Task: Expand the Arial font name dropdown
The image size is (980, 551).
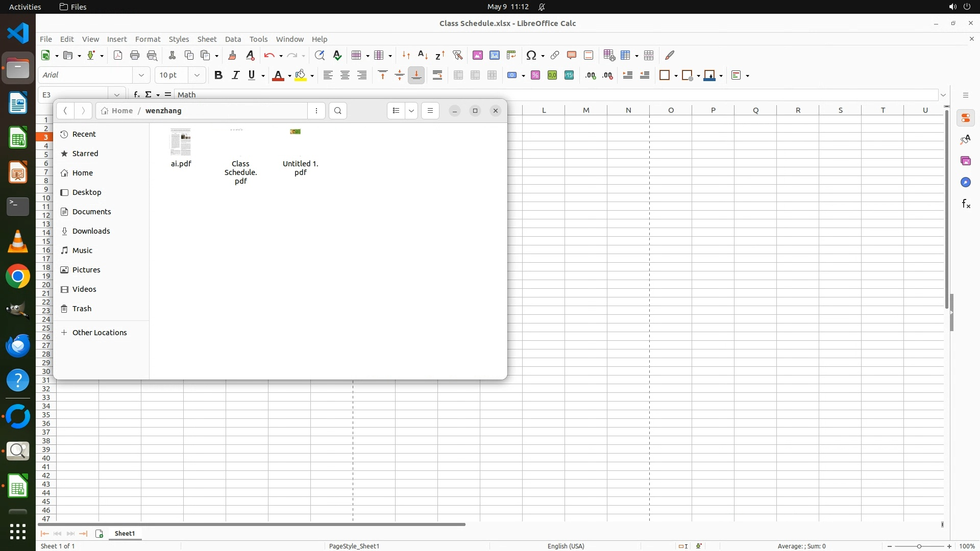Action: point(141,75)
